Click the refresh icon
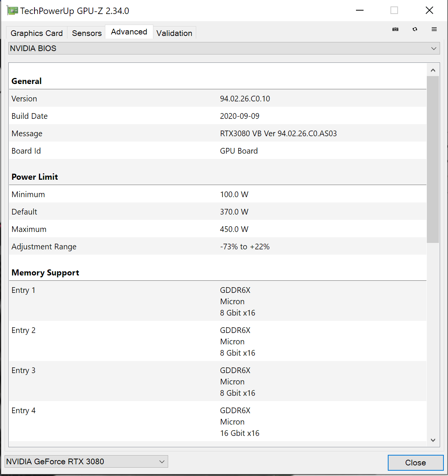Screen dimensions: 448x476 click(x=415, y=29)
